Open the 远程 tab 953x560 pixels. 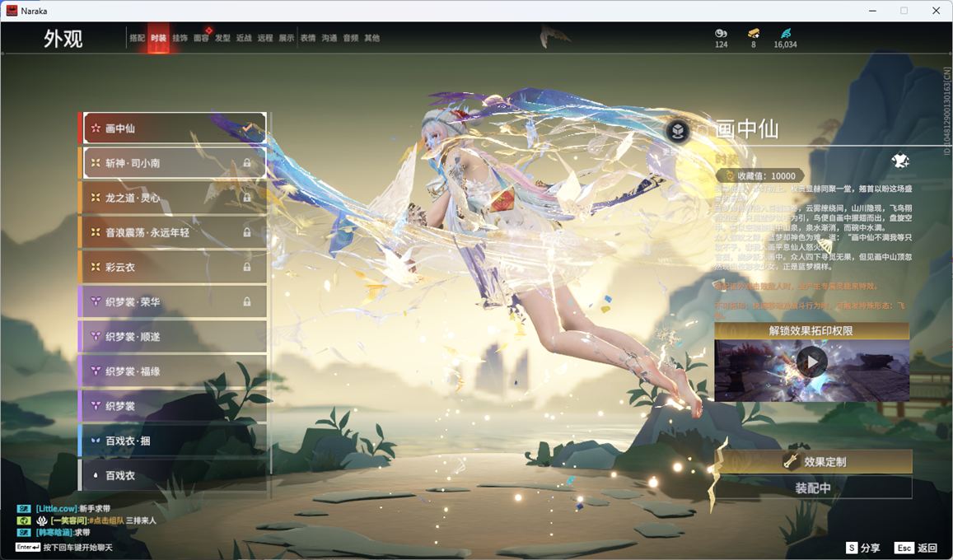(265, 38)
